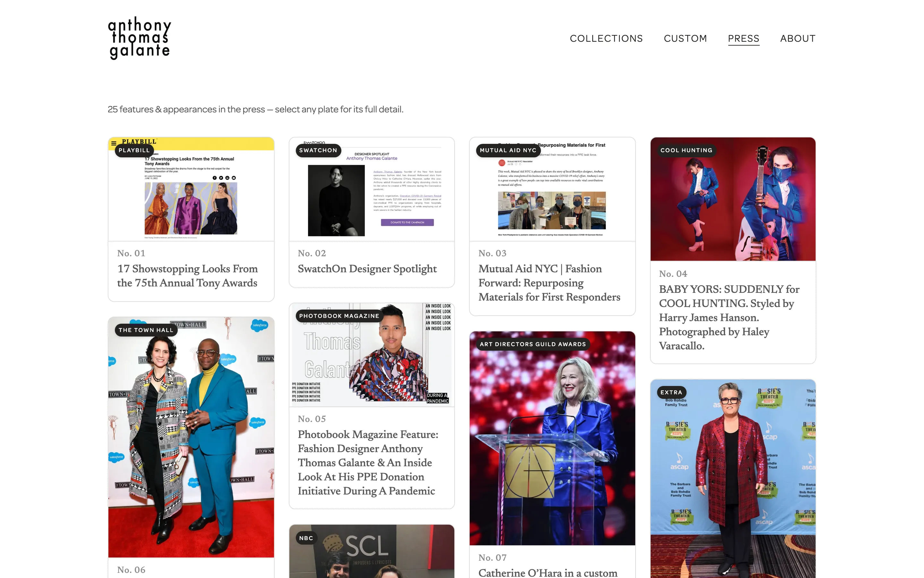This screenshot has height=578, width=924.
Task: Open the About menu item
Action: (798, 39)
